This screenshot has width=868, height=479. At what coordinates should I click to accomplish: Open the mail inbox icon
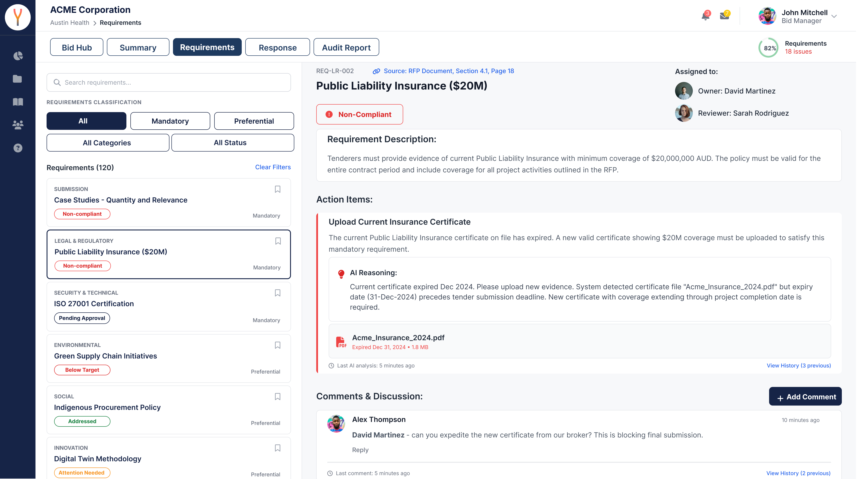click(x=724, y=16)
